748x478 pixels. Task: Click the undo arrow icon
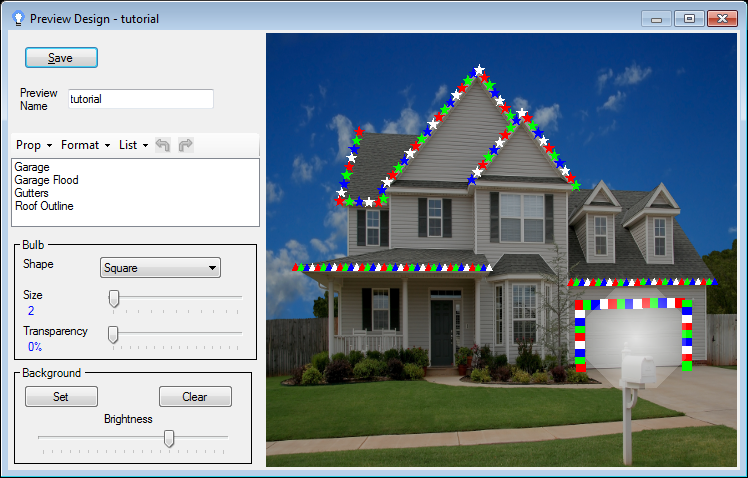[163, 145]
